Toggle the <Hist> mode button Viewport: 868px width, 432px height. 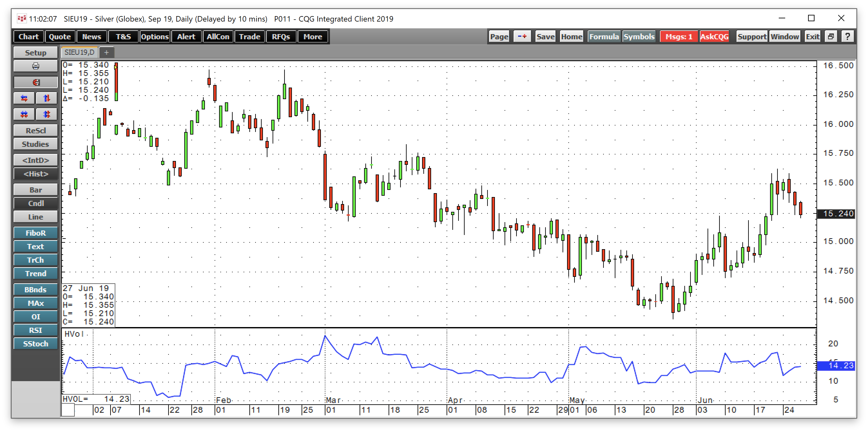coord(35,174)
